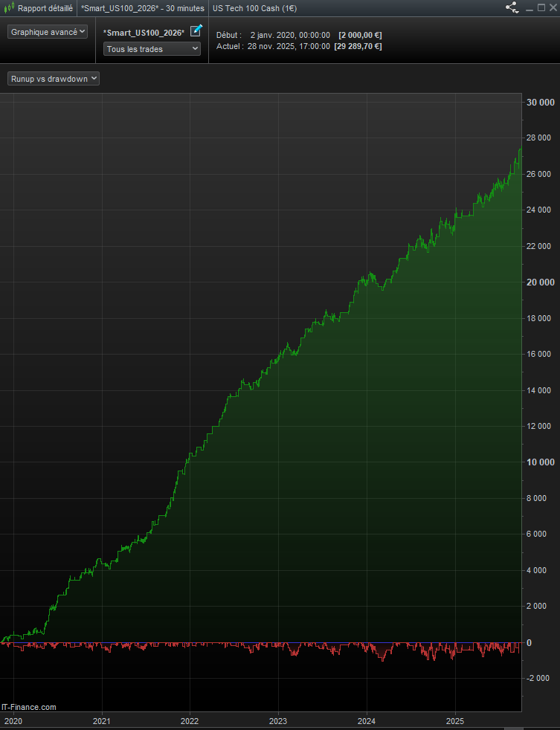Click the starting capital value 2 000,00 €
The image size is (560, 730).
360,35
